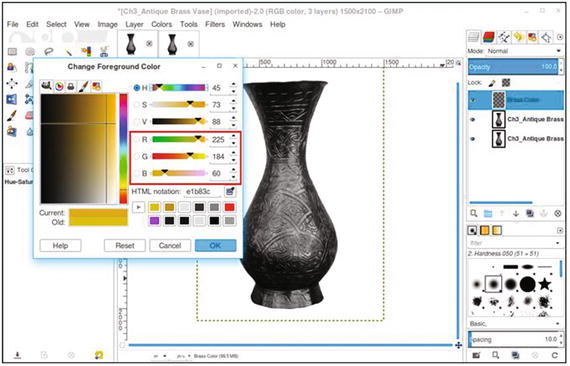Open the Windows menu
This screenshot has width=570, height=366.
click(x=247, y=24)
